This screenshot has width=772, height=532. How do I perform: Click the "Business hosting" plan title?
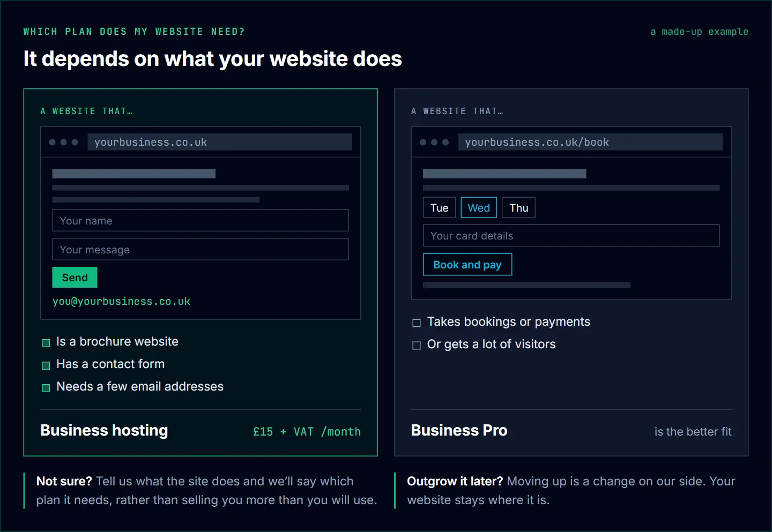(x=104, y=430)
